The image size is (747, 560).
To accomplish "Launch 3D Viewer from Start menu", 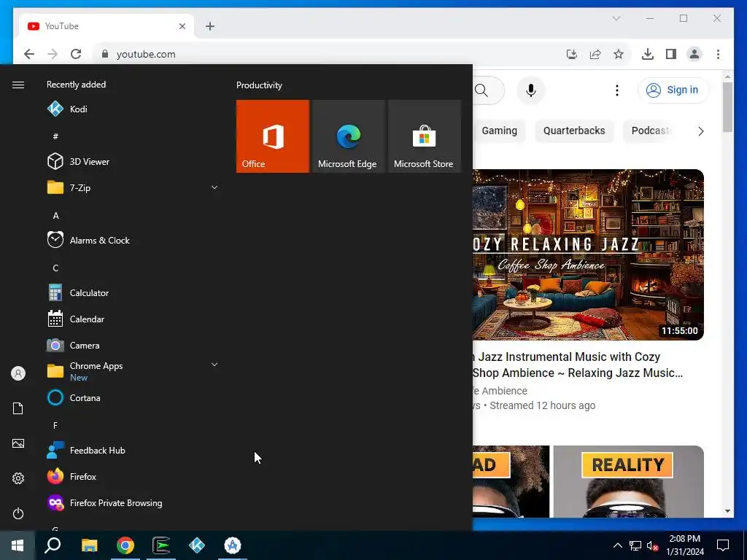I will tap(133, 161).
